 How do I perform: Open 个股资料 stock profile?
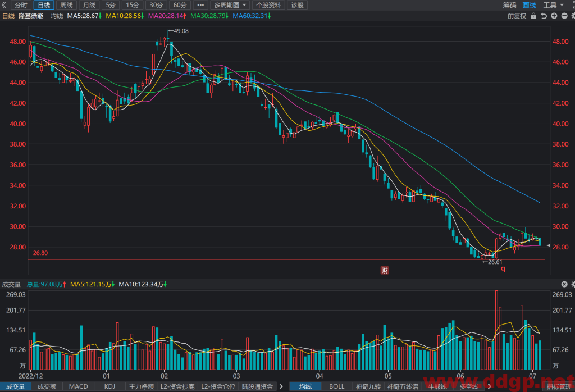coord(268,4)
